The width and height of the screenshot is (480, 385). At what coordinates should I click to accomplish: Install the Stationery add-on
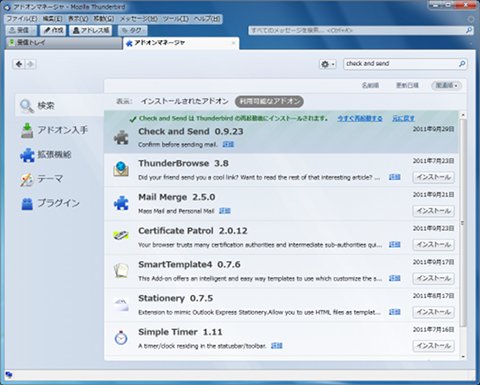pos(433,312)
